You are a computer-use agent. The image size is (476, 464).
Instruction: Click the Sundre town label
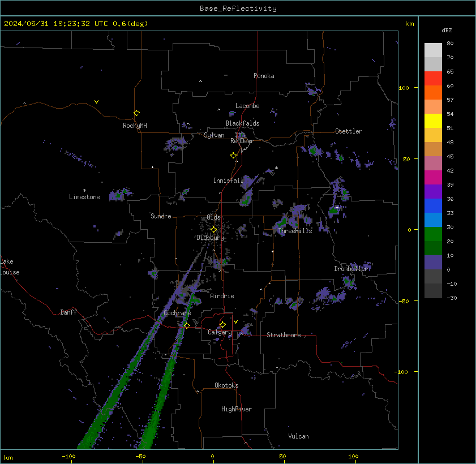pos(161,216)
